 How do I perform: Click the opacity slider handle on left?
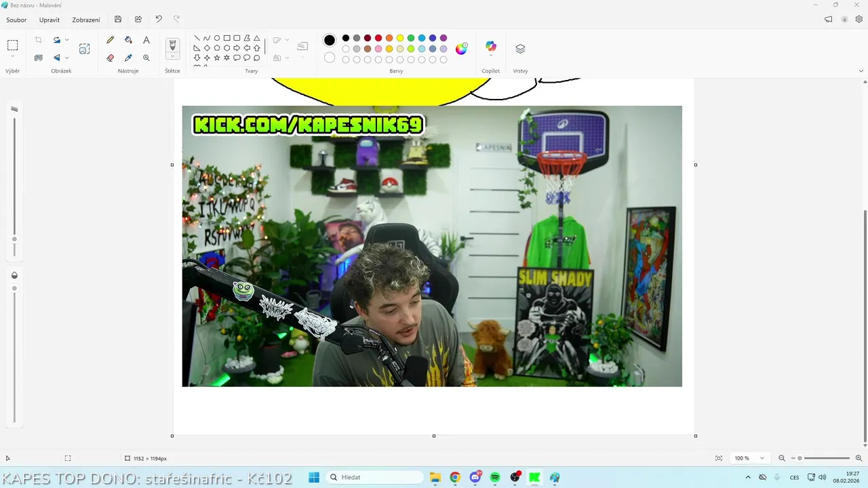tap(14, 289)
